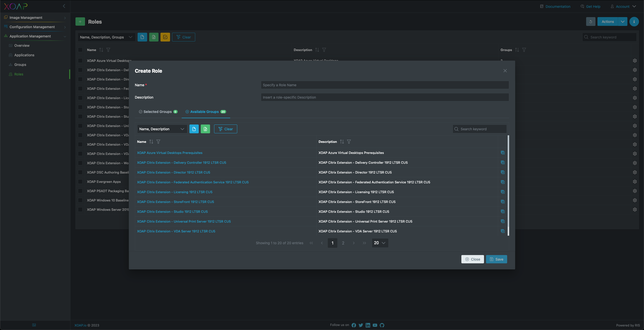Export roles table to CSV

(x=142, y=37)
